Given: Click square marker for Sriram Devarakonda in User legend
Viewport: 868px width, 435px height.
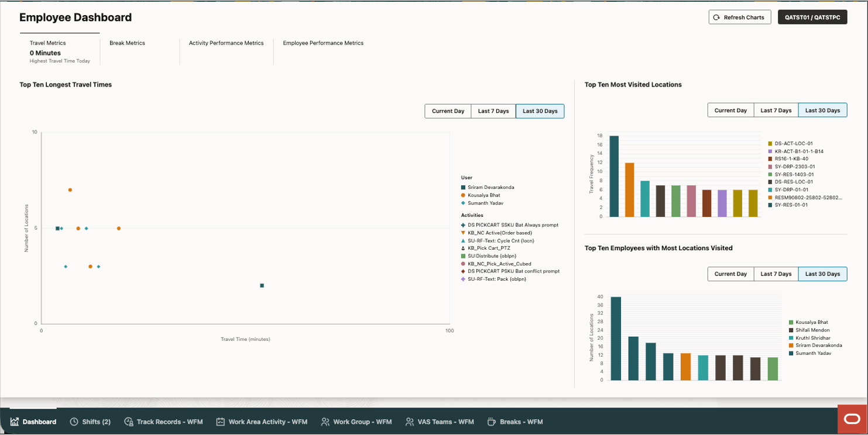Looking at the screenshot, I should pyautogui.click(x=463, y=188).
